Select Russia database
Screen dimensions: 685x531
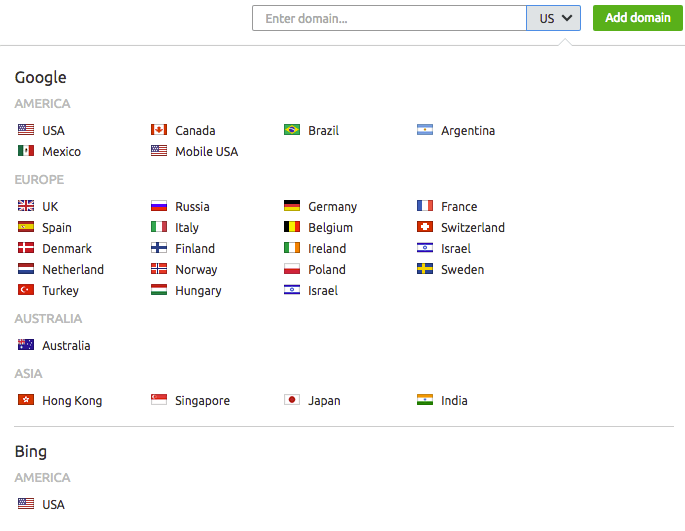[192, 207]
